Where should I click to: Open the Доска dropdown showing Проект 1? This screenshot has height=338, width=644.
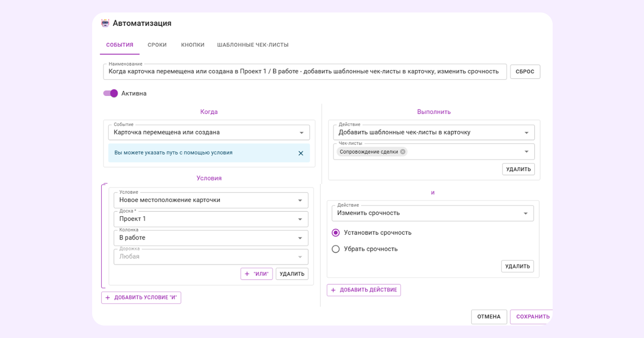299,219
